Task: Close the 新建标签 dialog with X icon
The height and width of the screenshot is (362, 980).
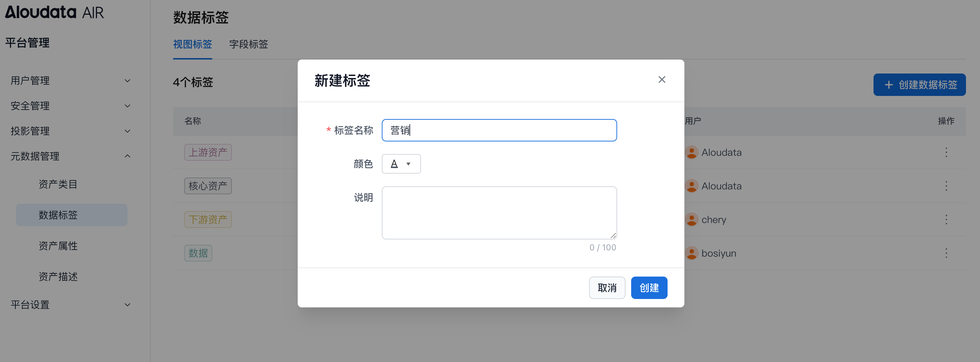Action: [662, 79]
